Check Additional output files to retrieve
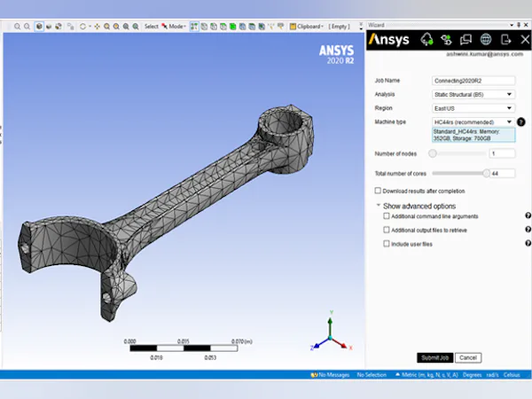 (x=386, y=230)
